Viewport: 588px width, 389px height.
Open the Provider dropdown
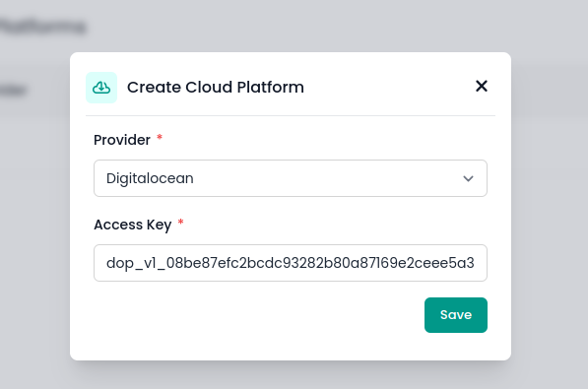click(291, 178)
